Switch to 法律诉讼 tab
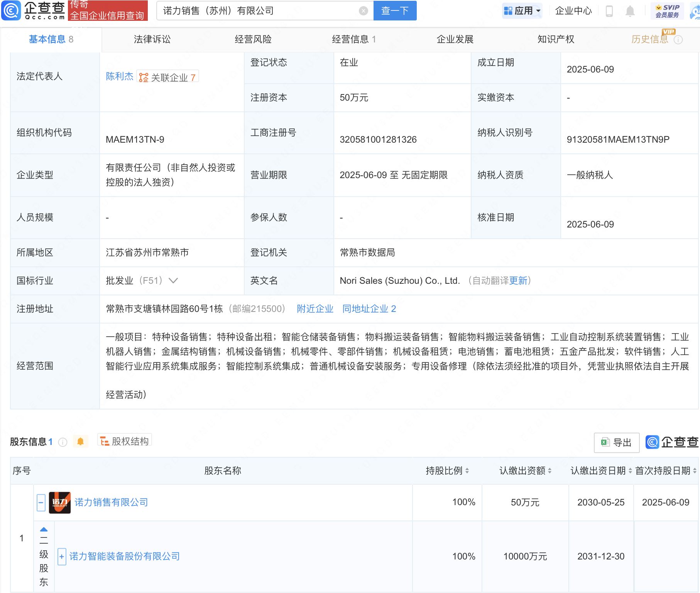This screenshot has width=700, height=593. (x=152, y=39)
